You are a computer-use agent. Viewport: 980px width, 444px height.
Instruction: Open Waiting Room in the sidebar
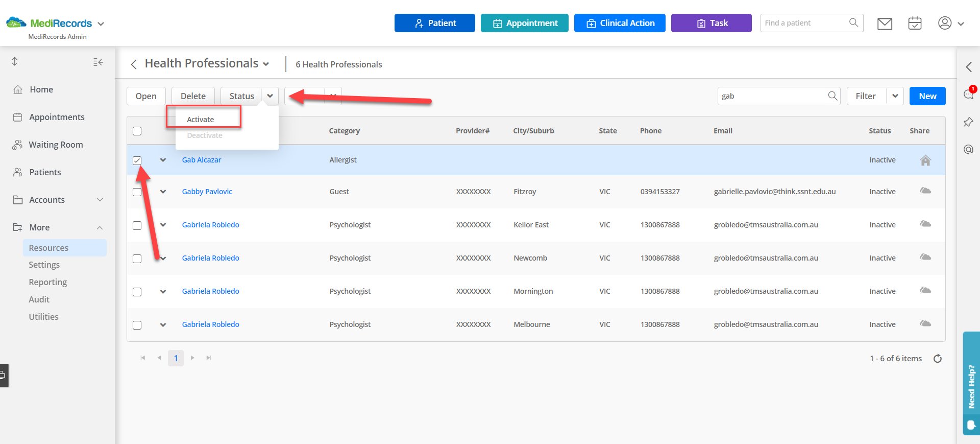click(x=56, y=145)
